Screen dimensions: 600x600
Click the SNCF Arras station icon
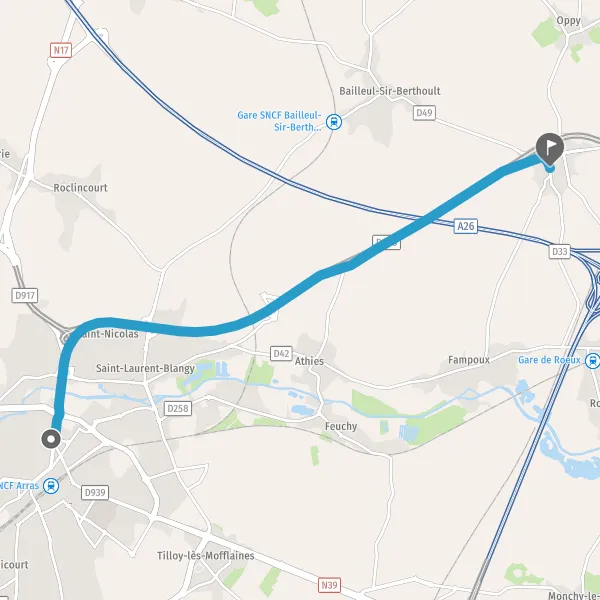[51, 486]
